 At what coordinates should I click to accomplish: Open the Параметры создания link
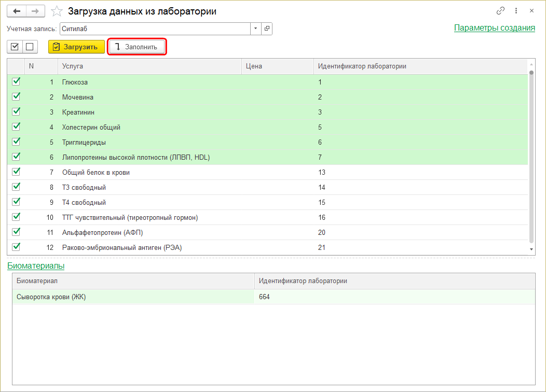pyautogui.click(x=494, y=28)
